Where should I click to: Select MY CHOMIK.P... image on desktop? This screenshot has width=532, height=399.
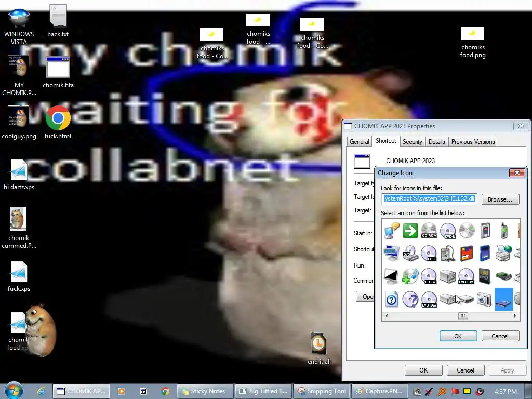coord(19,75)
